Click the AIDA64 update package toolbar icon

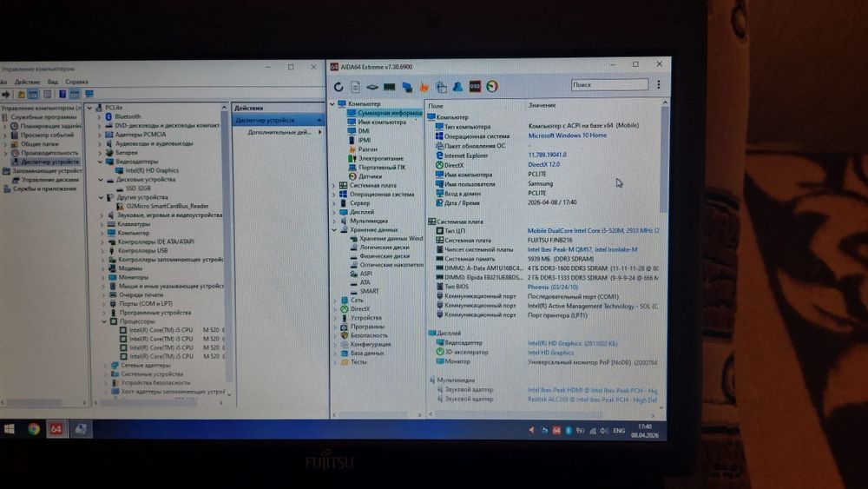tap(441, 86)
